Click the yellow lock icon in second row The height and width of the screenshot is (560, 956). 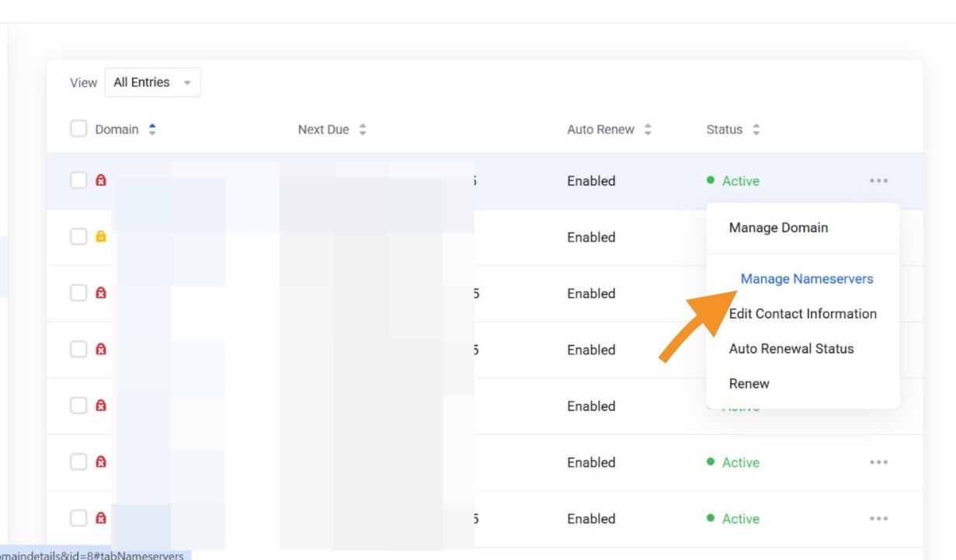(x=100, y=237)
